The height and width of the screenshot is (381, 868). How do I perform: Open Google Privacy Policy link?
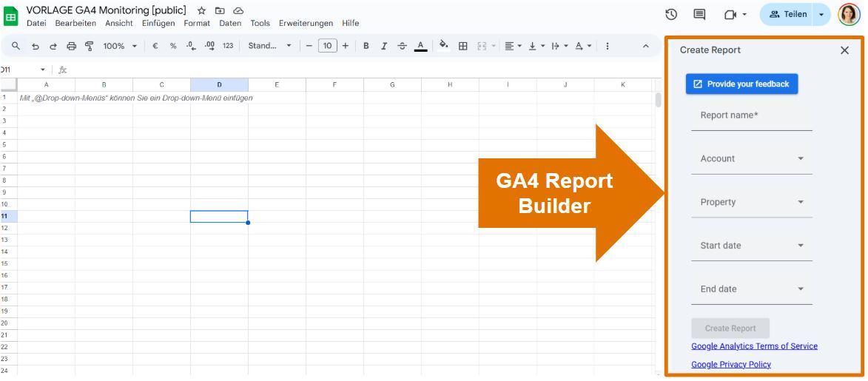click(x=731, y=365)
